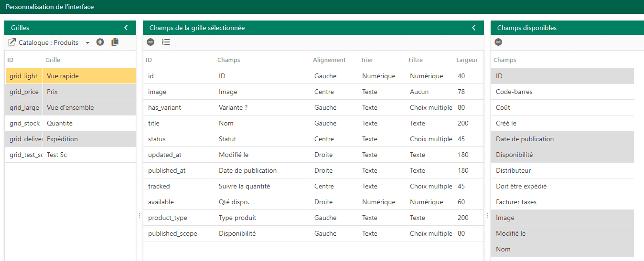
Task: Select the has_variant field row
Action: click(x=313, y=107)
